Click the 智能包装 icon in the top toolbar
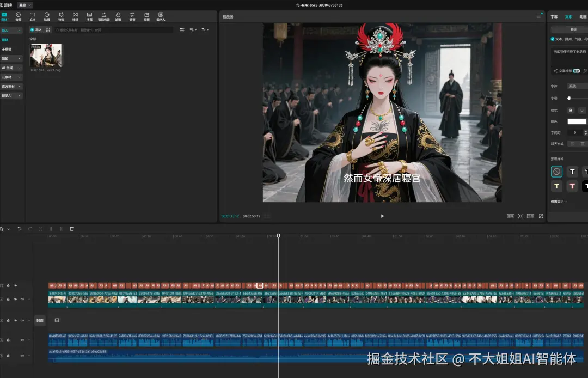Image resolution: width=588 pixels, height=378 pixels. pos(103,16)
